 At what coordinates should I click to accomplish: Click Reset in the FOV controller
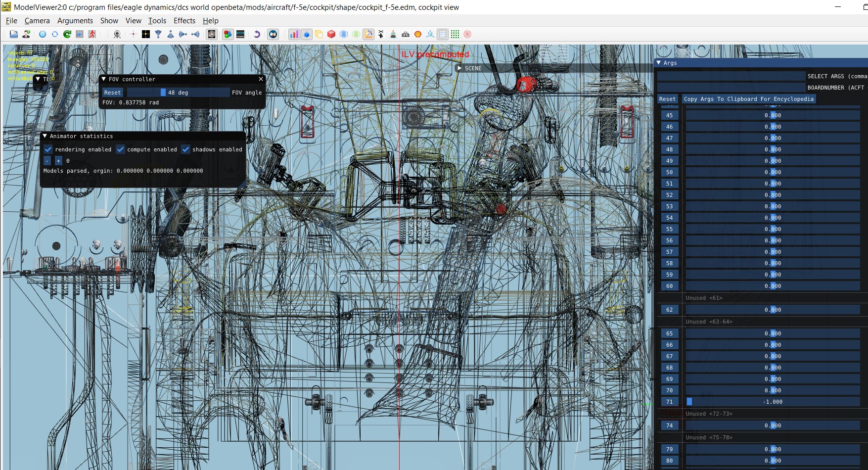pos(112,93)
